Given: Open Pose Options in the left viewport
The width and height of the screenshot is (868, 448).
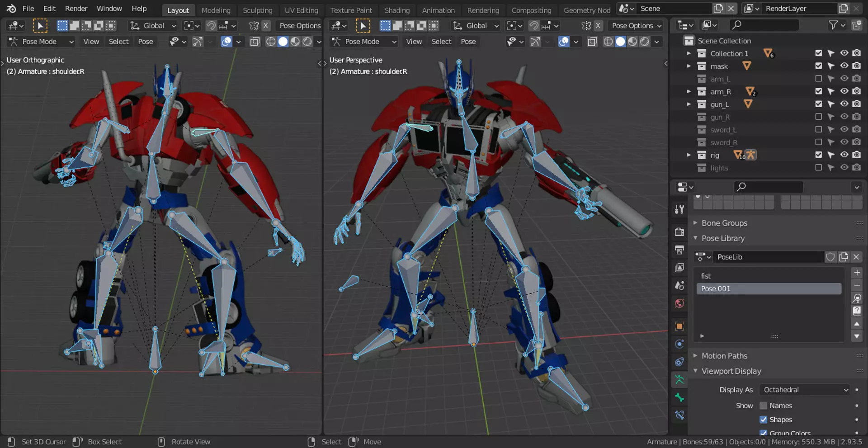Looking at the screenshot, I should pyautogui.click(x=300, y=26).
